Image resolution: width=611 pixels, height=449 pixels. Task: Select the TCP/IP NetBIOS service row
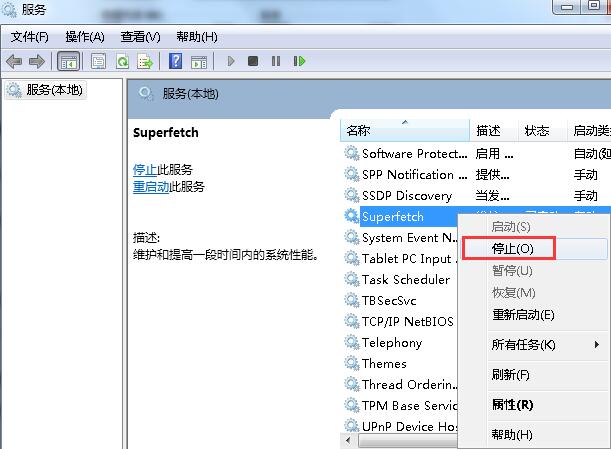[401, 322]
